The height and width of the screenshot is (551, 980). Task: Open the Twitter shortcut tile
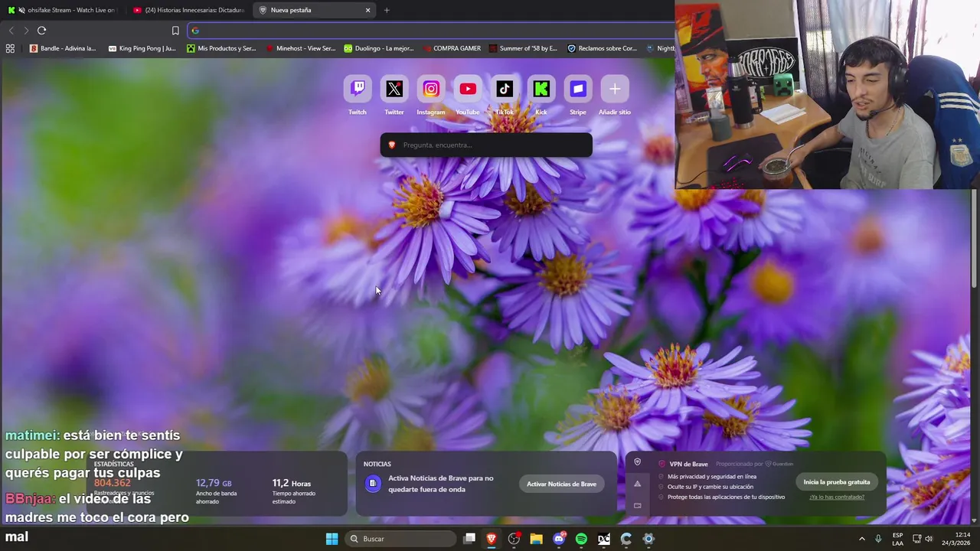click(394, 90)
